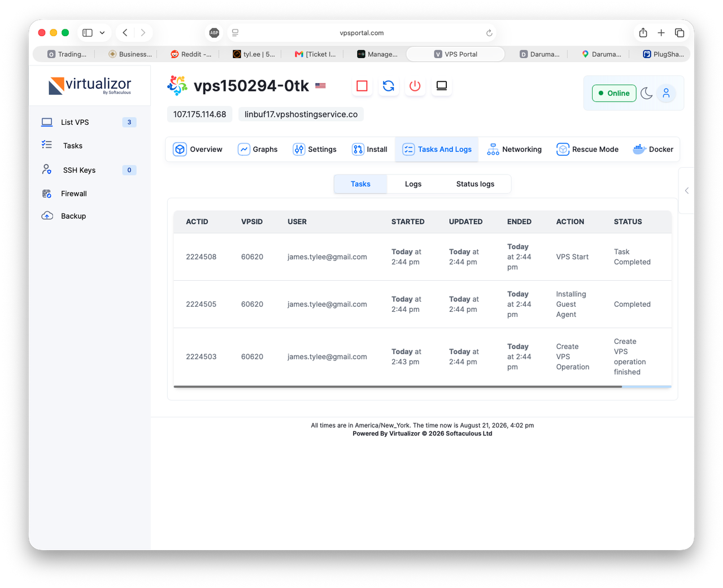Open the Safari sidebar dropdown chevron
The height and width of the screenshot is (588, 723).
click(102, 33)
